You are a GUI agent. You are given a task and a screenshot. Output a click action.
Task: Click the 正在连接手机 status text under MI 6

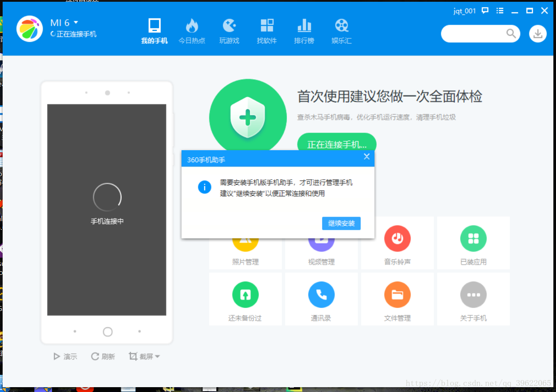click(76, 34)
